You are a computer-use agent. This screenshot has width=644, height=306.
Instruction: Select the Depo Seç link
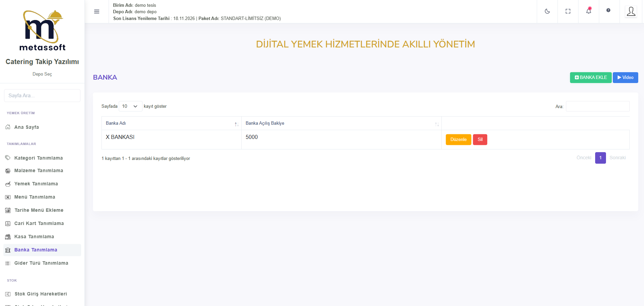[x=42, y=74]
